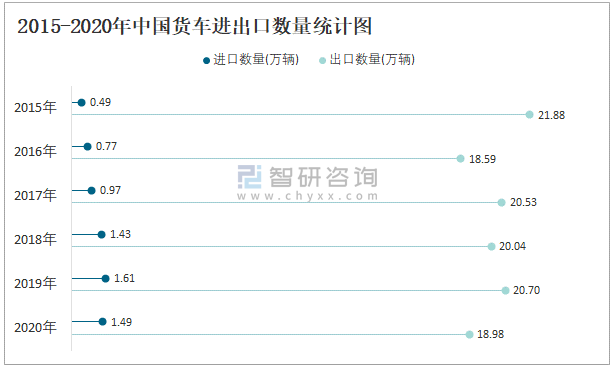Click the 2020年 export dot 18.98
This screenshot has width=615, height=368.
click(469, 334)
